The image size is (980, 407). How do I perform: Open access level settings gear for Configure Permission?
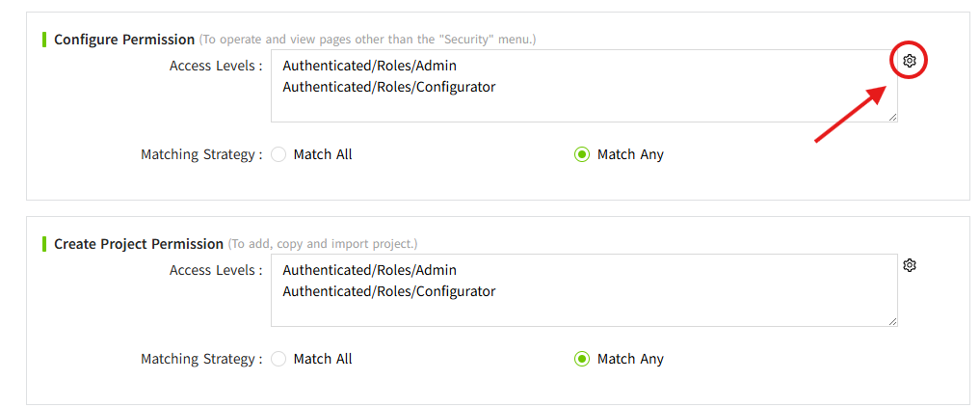(x=909, y=61)
